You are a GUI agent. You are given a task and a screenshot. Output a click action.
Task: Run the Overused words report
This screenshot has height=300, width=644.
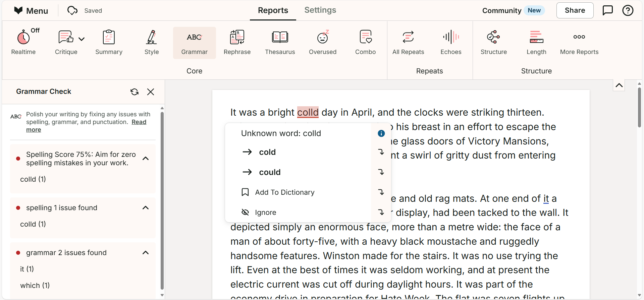click(323, 43)
